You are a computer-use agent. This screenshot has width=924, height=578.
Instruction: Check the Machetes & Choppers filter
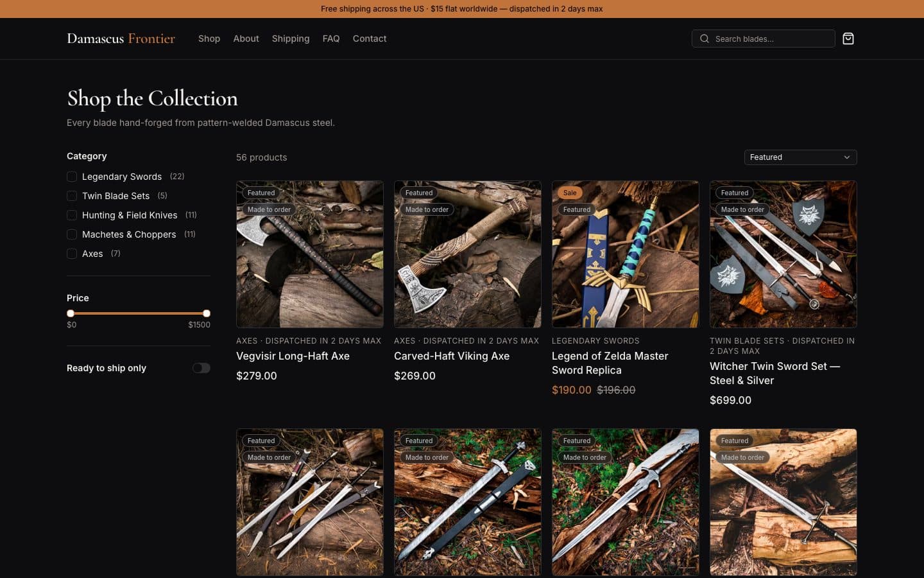(72, 234)
